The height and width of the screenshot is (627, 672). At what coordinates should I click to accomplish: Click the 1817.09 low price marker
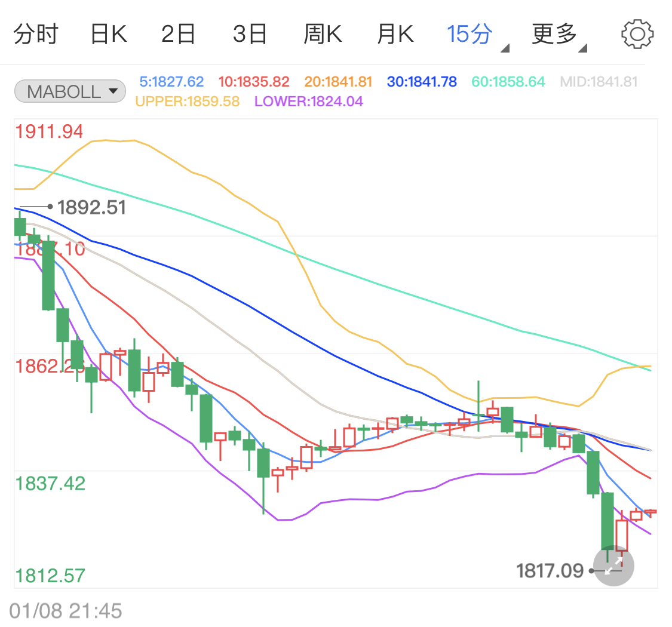coord(550,571)
